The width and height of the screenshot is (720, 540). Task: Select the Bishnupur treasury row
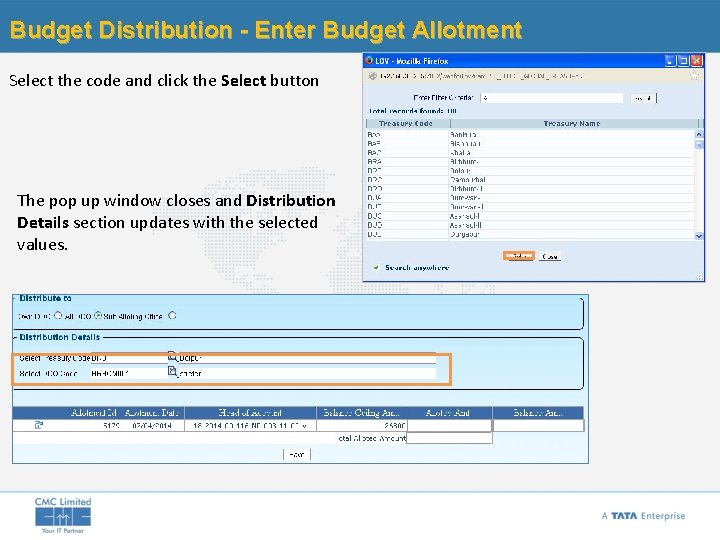click(530, 144)
